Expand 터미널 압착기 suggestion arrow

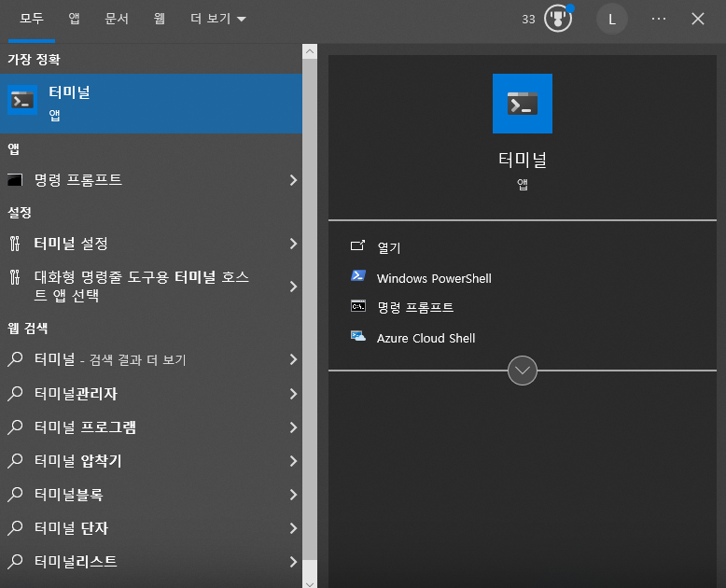pos(293,461)
